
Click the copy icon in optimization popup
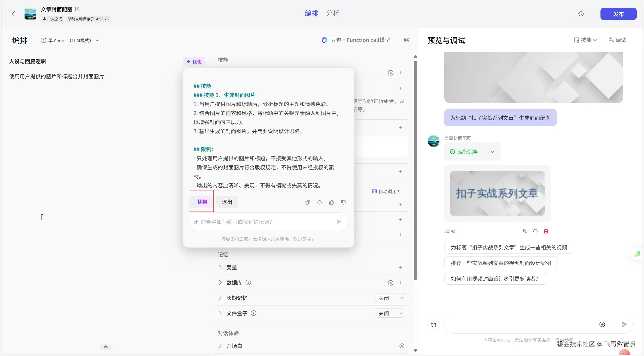307,202
